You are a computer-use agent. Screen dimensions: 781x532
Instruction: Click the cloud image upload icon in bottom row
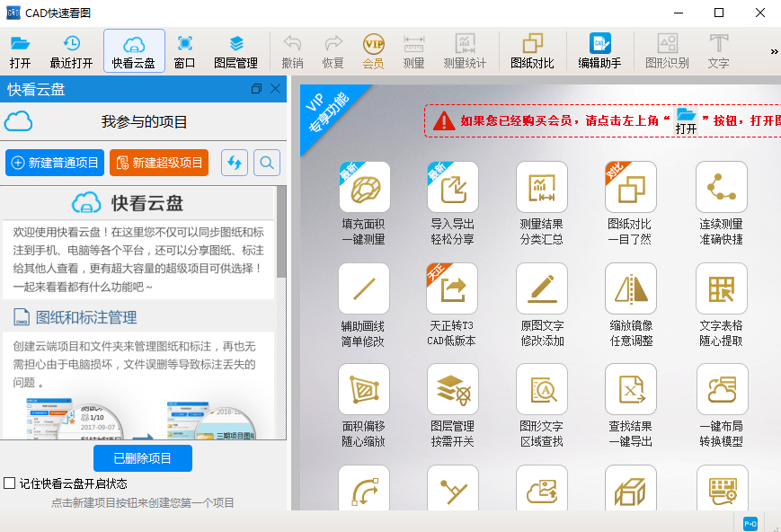coord(542,488)
